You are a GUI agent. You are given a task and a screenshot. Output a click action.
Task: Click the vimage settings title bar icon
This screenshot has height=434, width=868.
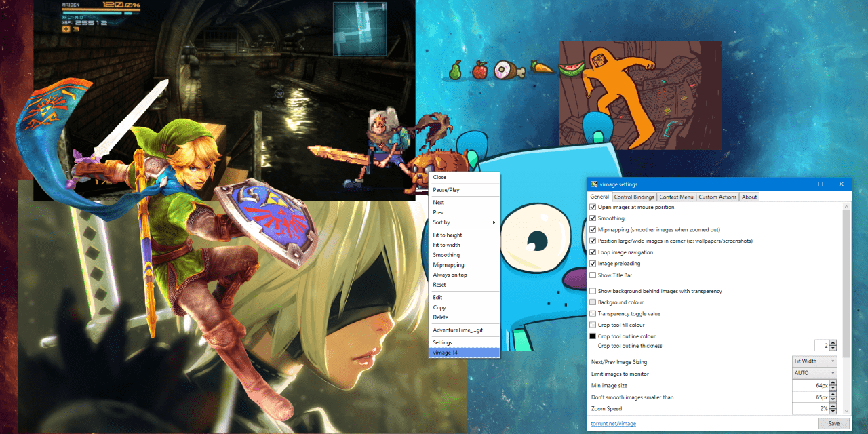coord(594,184)
